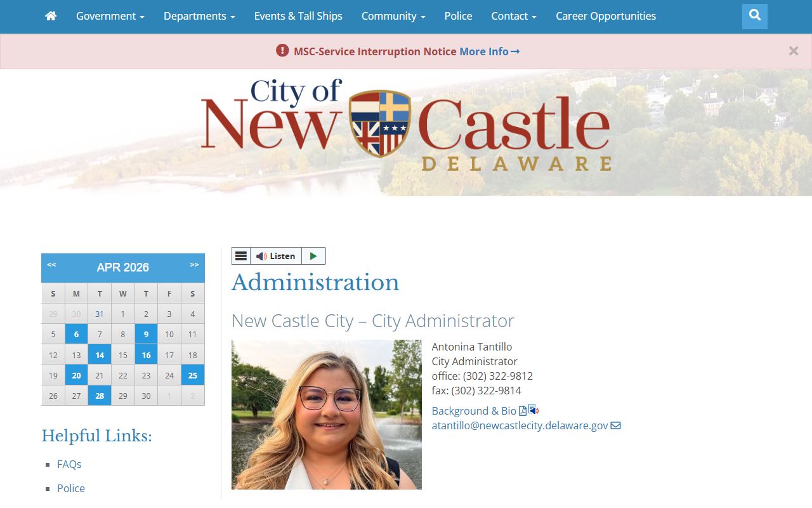
Task: Open the PDF icon beside Background & Bio
Action: click(523, 411)
